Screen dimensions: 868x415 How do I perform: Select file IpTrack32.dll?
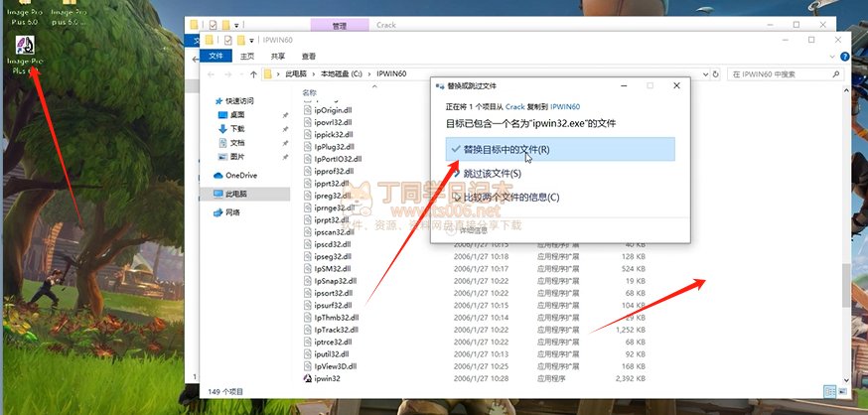pyautogui.click(x=335, y=330)
